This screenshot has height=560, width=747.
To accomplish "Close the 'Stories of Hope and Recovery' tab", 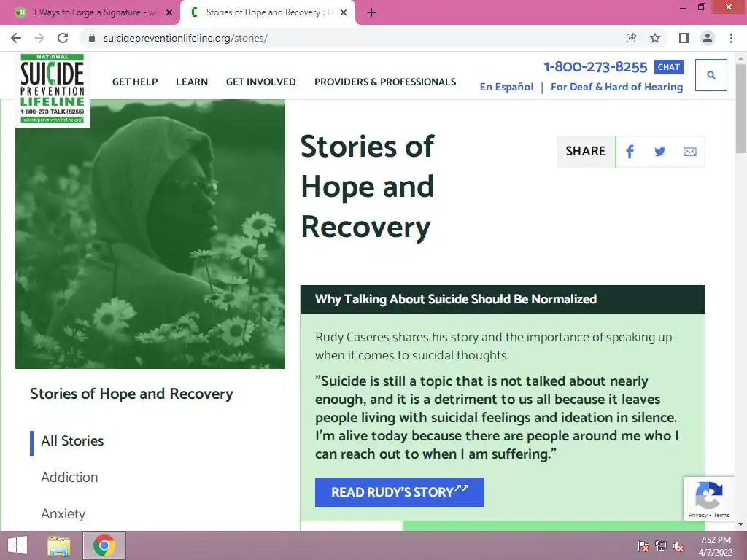I will click(344, 12).
